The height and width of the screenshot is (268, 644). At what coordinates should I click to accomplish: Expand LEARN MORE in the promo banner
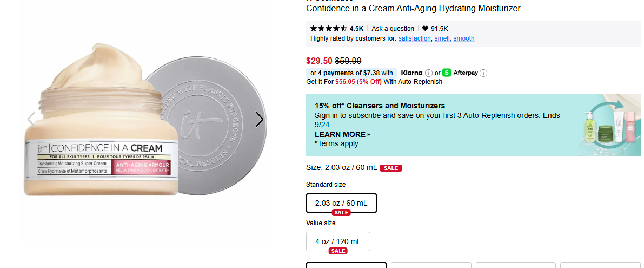tap(342, 134)
